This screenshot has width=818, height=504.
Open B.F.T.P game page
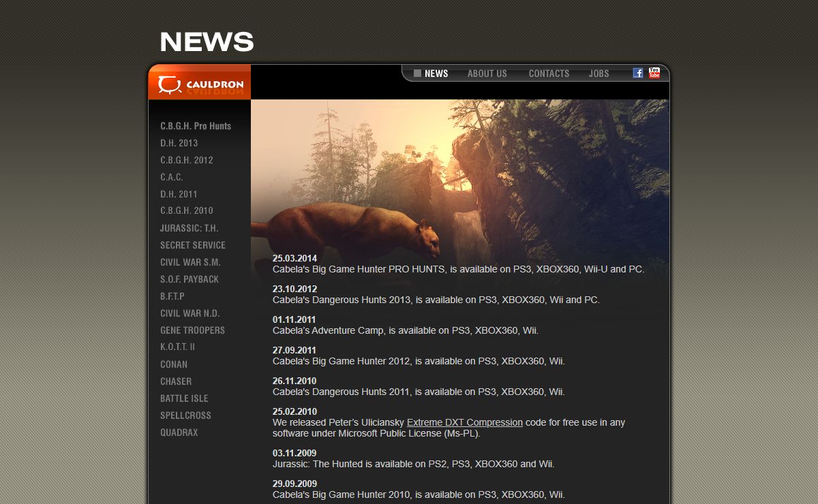click(172, 296)
